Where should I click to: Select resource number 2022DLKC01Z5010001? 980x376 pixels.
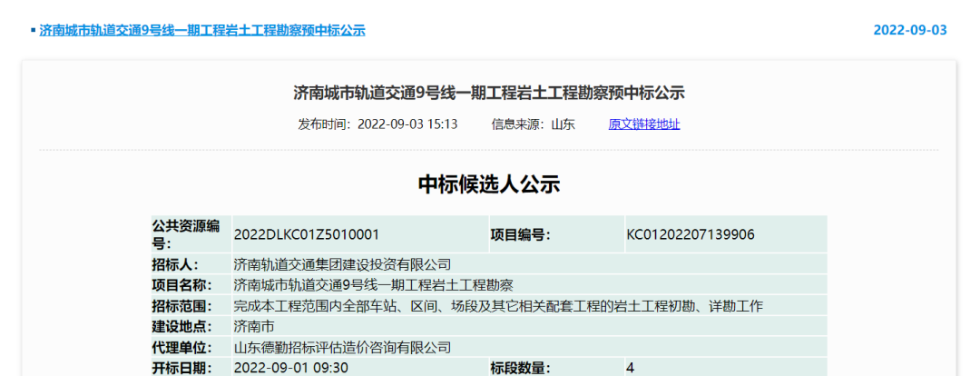[x=307, y=234]
